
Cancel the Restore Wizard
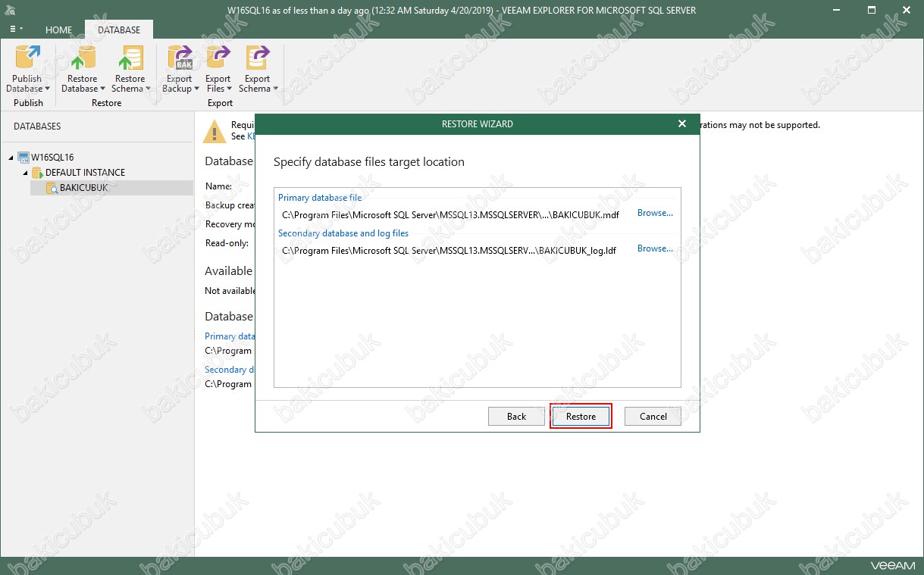(653, 416)
